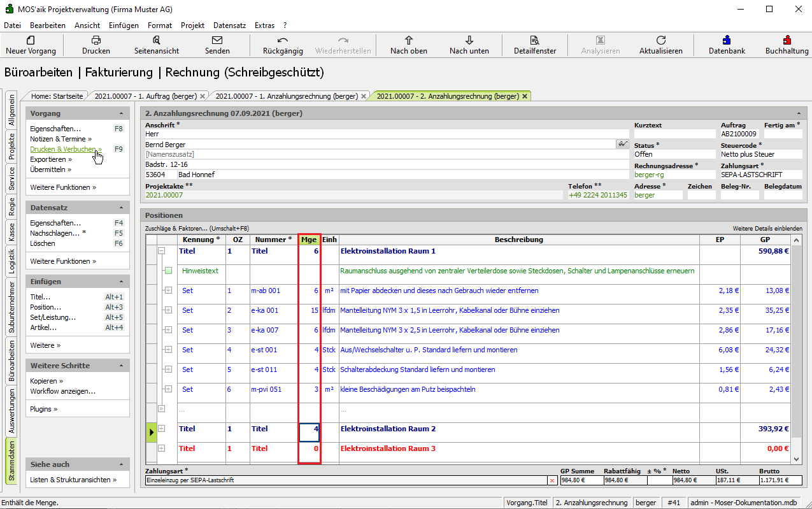This screenshot has width=812, height=509.
Task: Open the Extras menu
Action: (x=264, y=25)
